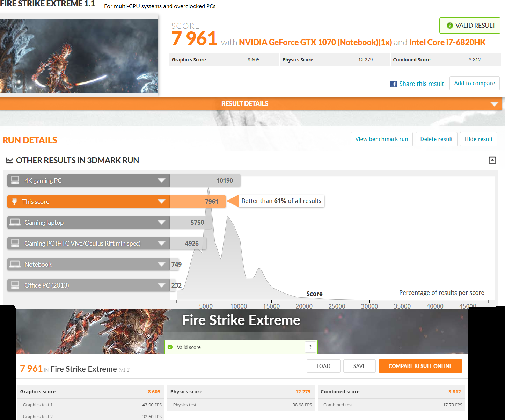Click the Facebook share icon
505x420 pixels.
[x=394, y=84]
